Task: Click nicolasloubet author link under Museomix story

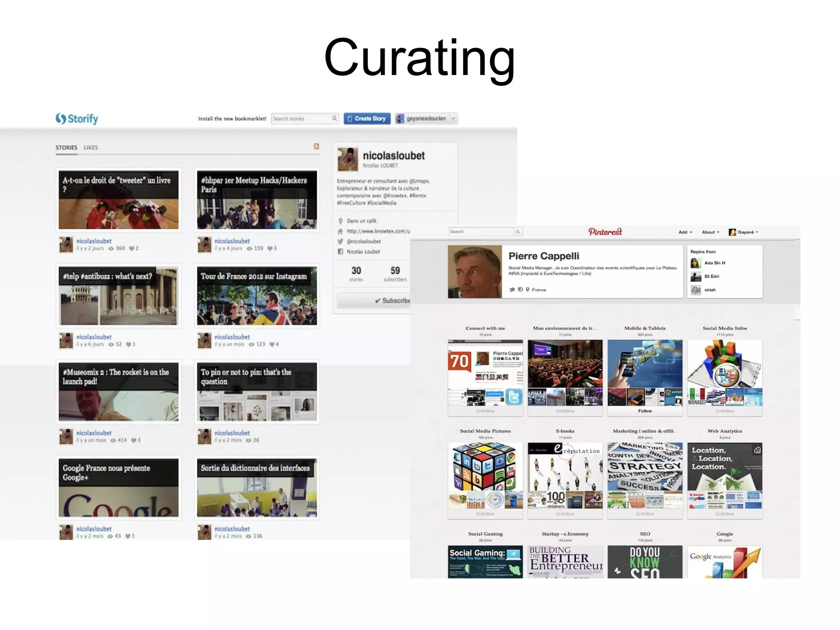Action: point(94,433)
